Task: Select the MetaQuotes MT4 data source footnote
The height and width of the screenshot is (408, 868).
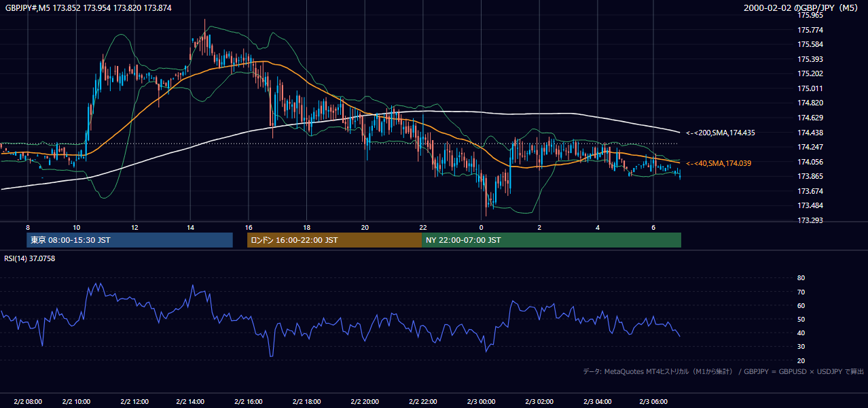Action: [x=723, y=371]
